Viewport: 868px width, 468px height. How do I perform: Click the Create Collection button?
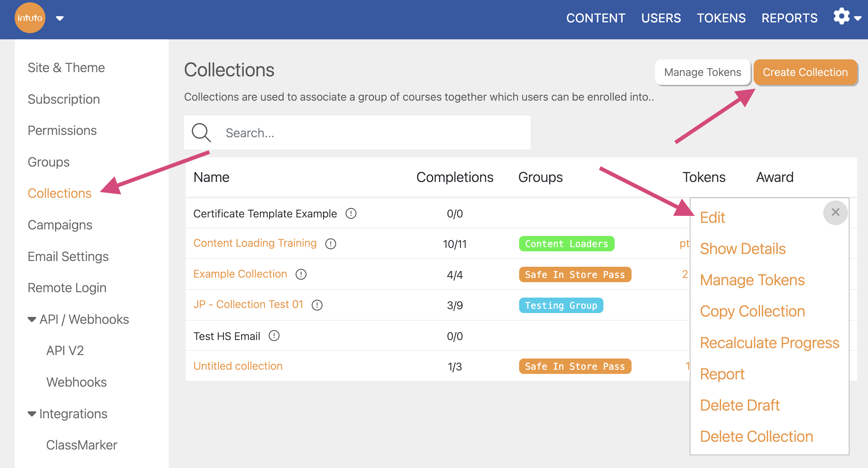click(805, 72)
